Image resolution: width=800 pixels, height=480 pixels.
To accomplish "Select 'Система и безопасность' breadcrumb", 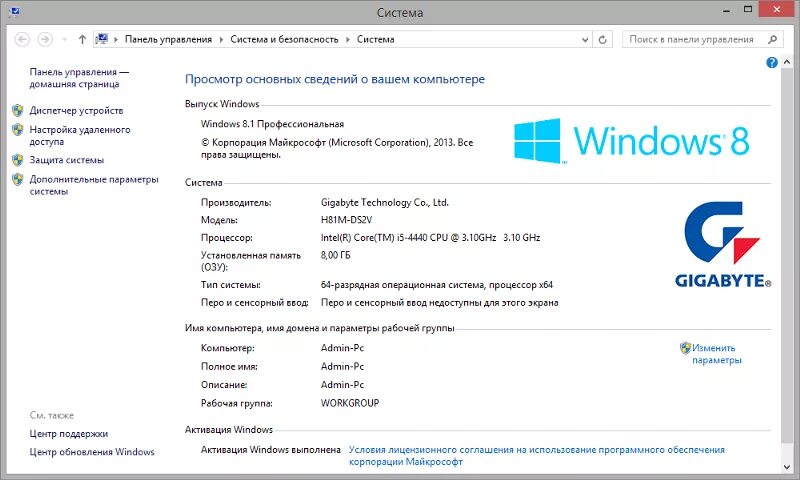I will coord(284,39).
